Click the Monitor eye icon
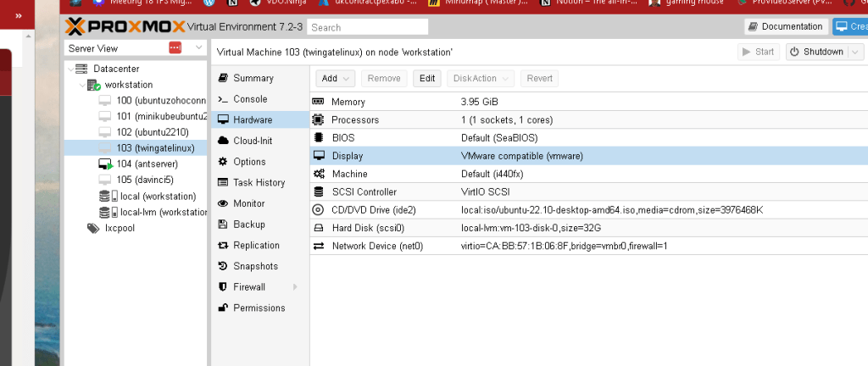Image resolution: width=868 pixels, height=366 pixels. pos(223,203)
